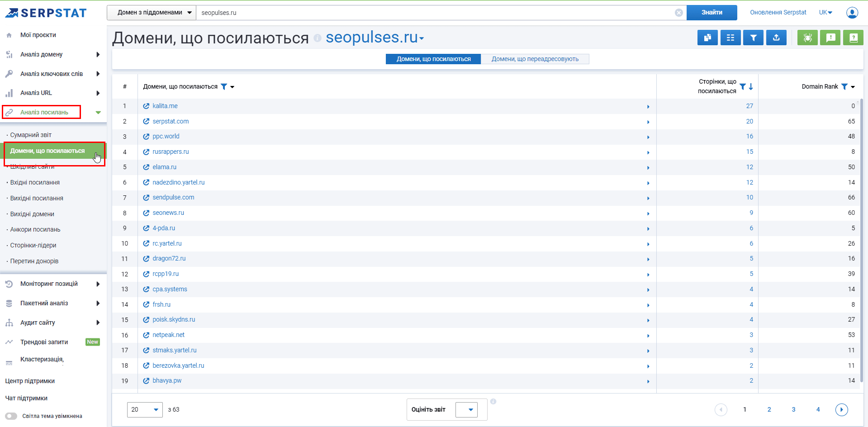
Task: Expand Моніторинг позицій menu arrow
Action: pyautogui.click(x=98, y=284)
